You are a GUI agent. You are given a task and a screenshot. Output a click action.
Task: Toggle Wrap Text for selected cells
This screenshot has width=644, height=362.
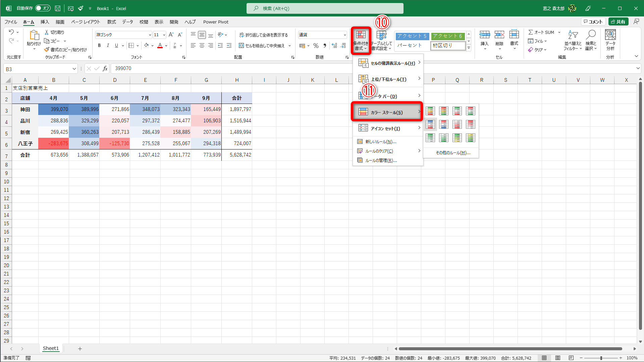click(264, 35)
